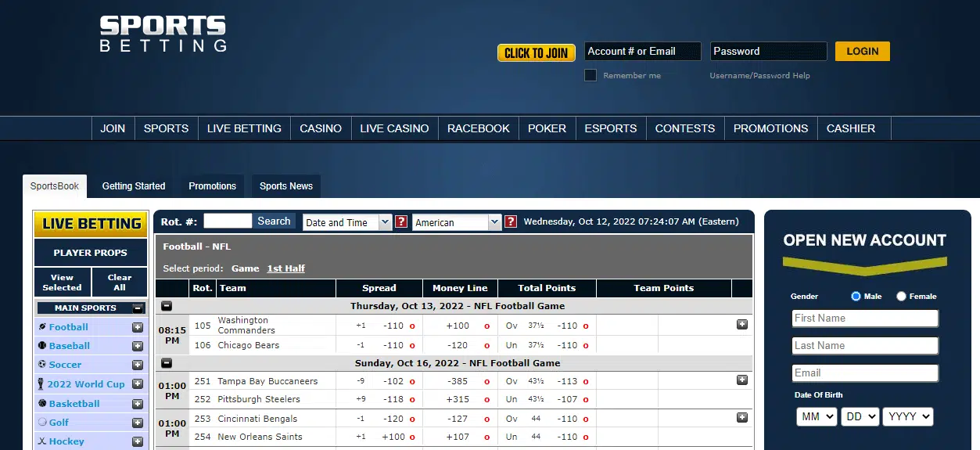Select the Male gender radio button
The width and height of the screenshot is (980, 450).
[856, 297]
